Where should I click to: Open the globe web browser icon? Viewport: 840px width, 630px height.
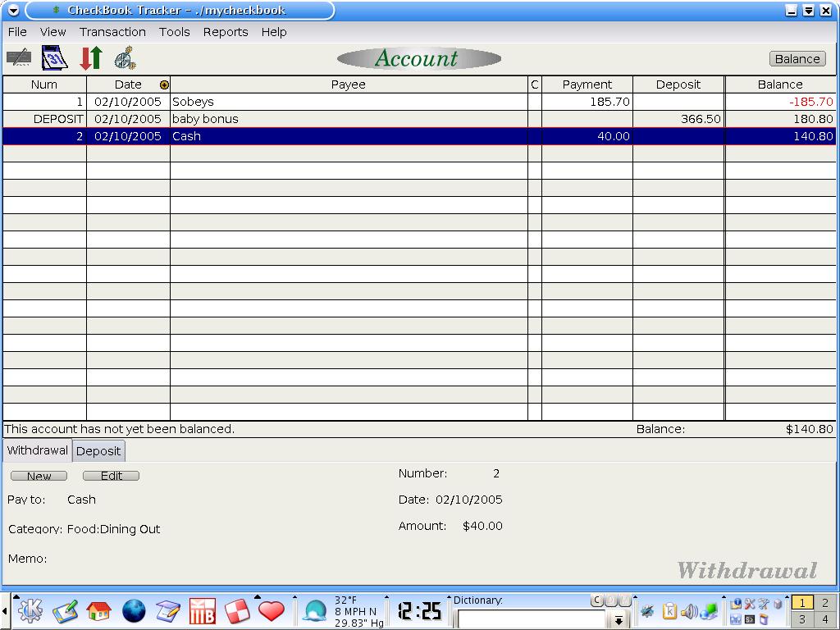(134, 611)
